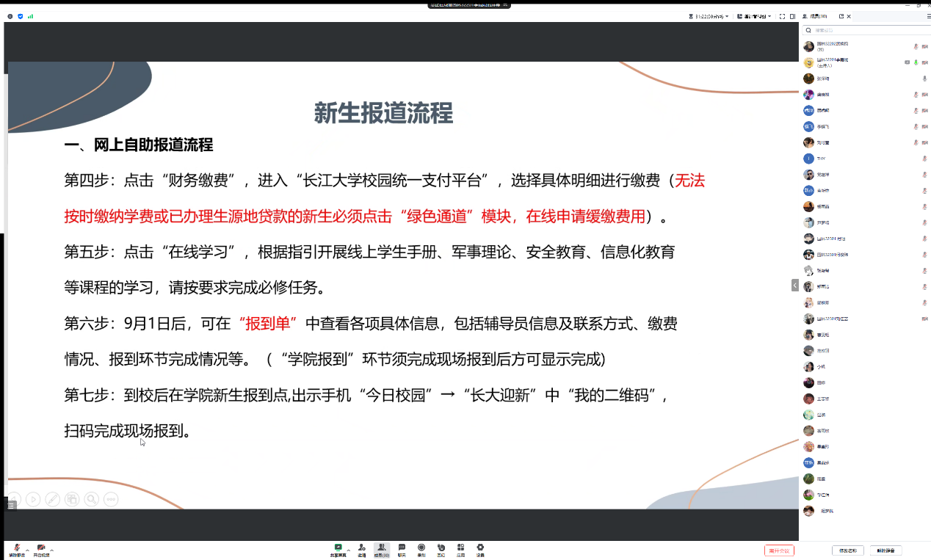Open the meeting timer dropdown

tap(709, 16)
